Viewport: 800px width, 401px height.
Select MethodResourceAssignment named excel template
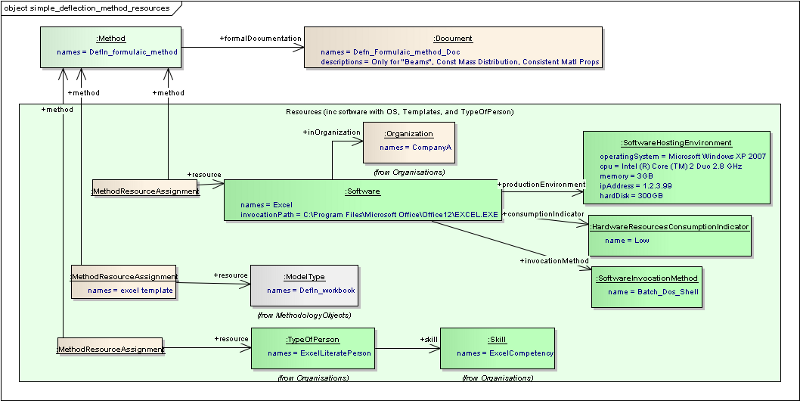[x=124, y=282]
